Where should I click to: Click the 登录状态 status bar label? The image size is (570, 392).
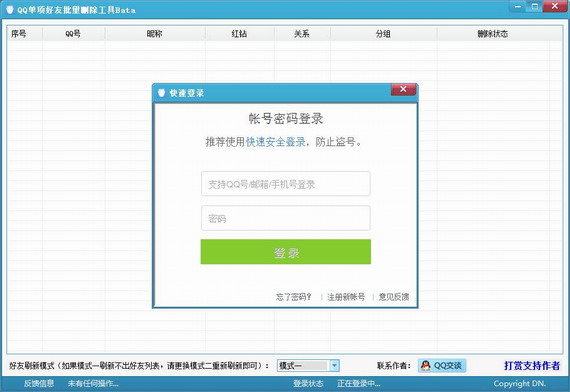308,383
